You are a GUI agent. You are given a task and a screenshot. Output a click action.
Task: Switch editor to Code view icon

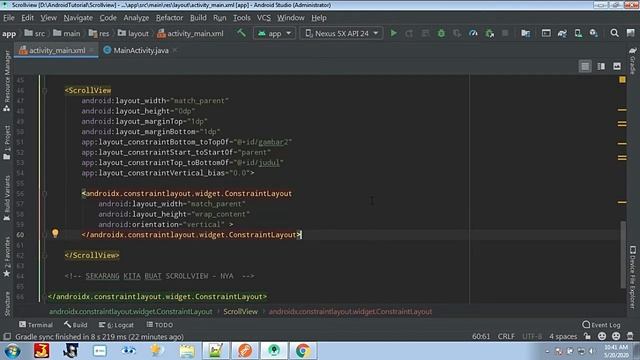tap(585, 66)
